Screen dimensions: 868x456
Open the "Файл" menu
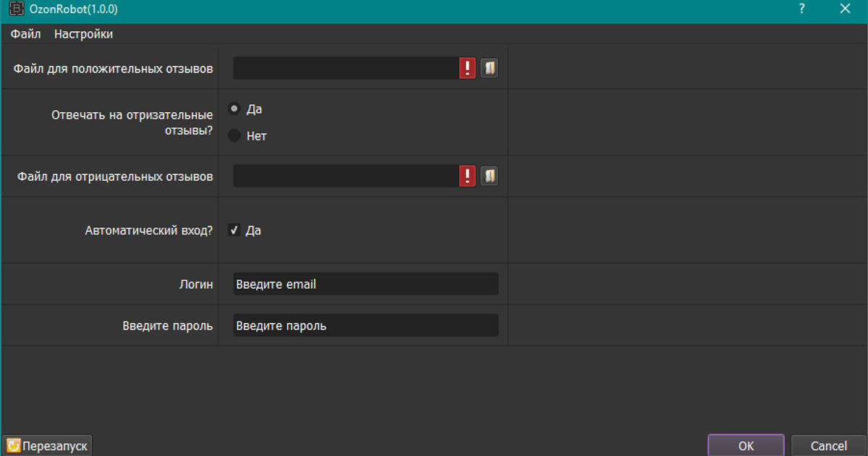point(25,34)
